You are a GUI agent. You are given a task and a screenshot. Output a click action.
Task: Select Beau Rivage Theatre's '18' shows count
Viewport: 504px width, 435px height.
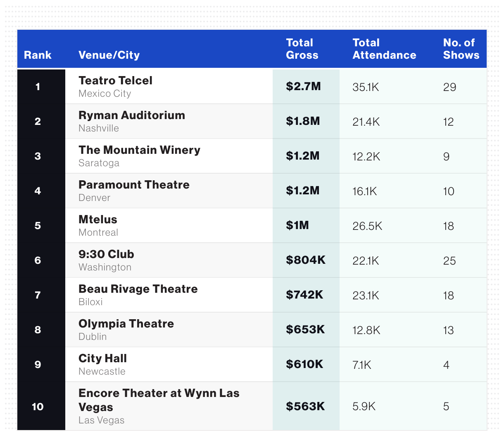click(x=448, y=295)
